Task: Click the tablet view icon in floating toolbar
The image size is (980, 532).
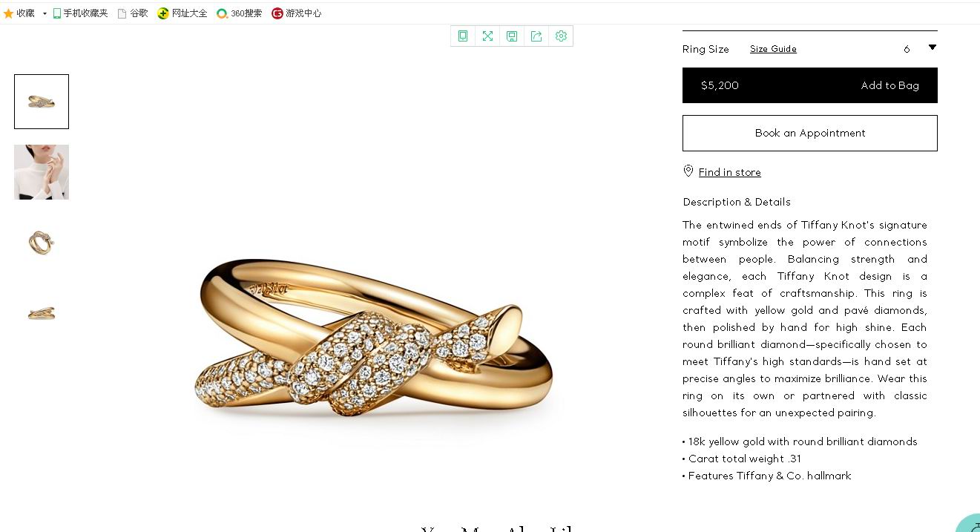Action: (x=463, y=36)
